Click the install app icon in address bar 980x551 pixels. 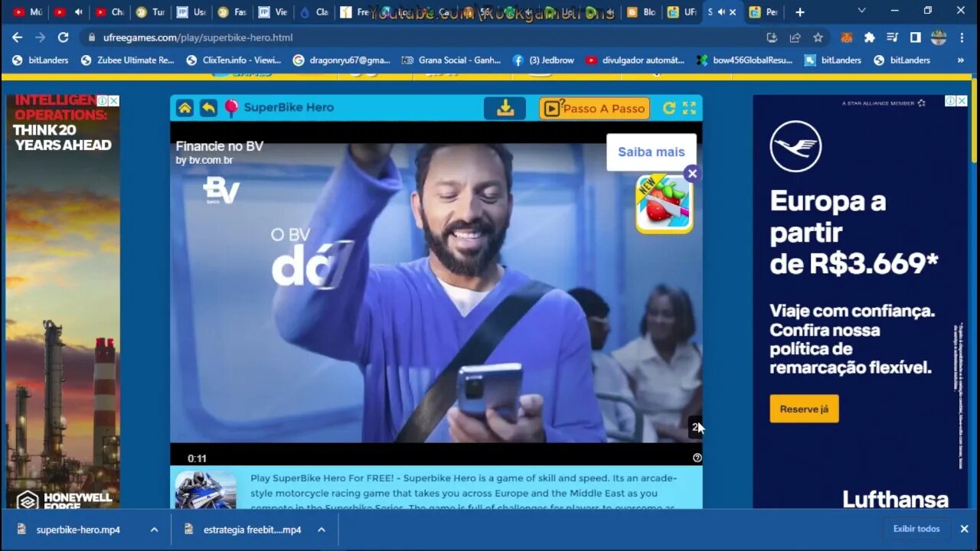(x=772, y=37)
